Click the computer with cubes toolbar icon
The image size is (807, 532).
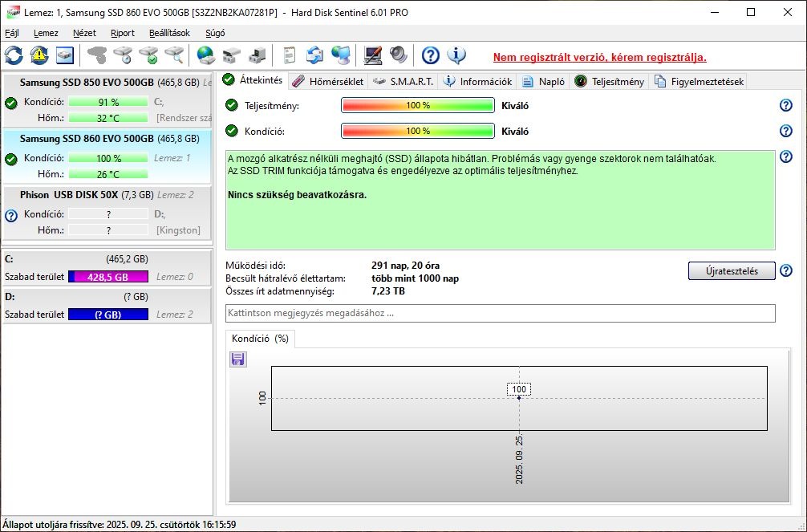click(x=257, y=55)
